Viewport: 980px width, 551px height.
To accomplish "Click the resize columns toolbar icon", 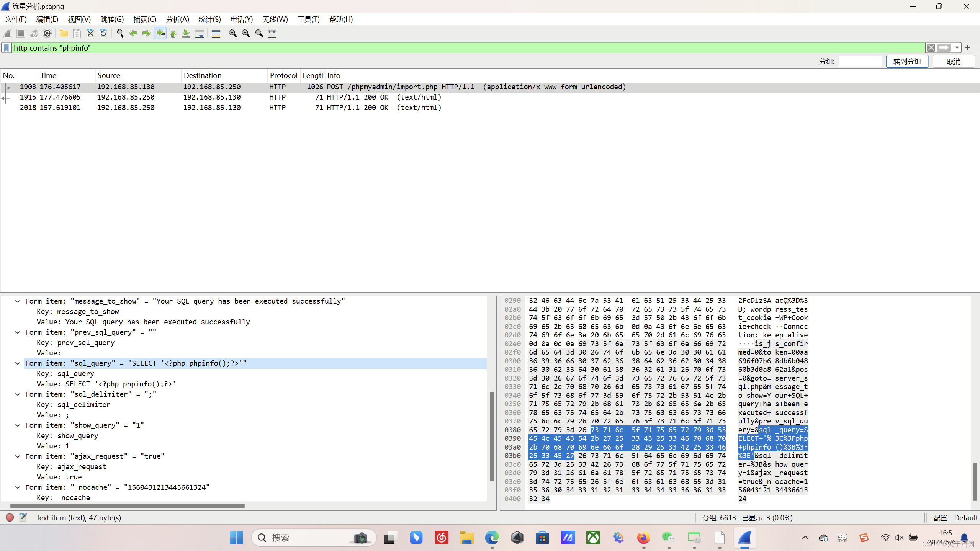I will pos(272,33).
